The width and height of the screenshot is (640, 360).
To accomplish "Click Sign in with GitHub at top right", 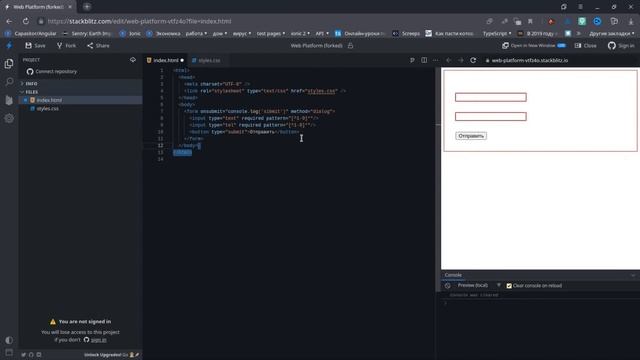I will click(x=621, y=46).
